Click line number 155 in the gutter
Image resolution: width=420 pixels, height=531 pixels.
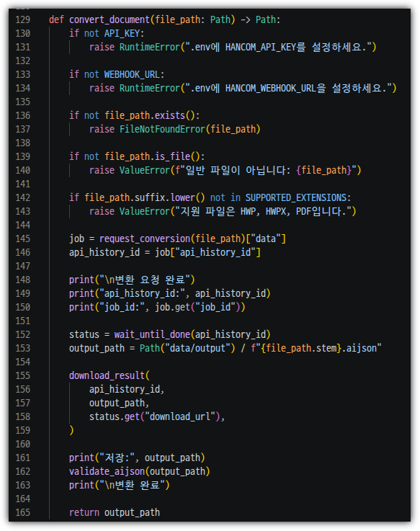point(23,376)
